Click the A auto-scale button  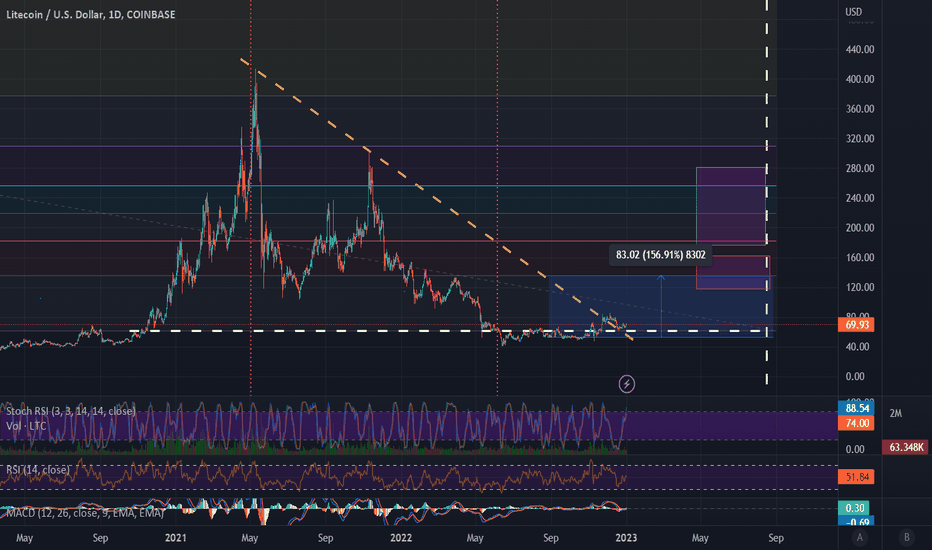859,538
